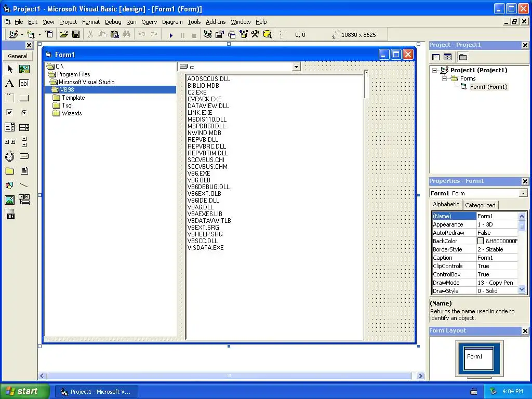Switch to the Alphabetic tab
The image size is (532, 399).
point(446,204)
